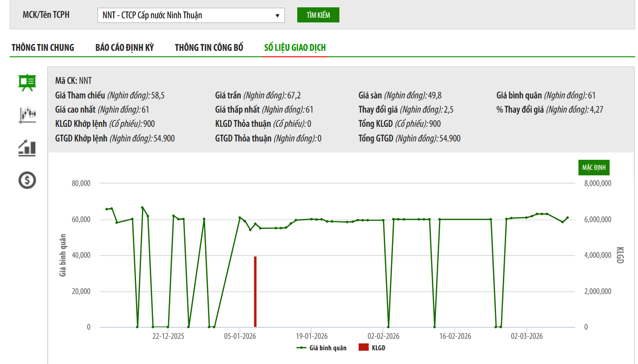Go to the THÔNG TIN CÔNG BỐ tab
638x364 pixels.
click(209, 48)
